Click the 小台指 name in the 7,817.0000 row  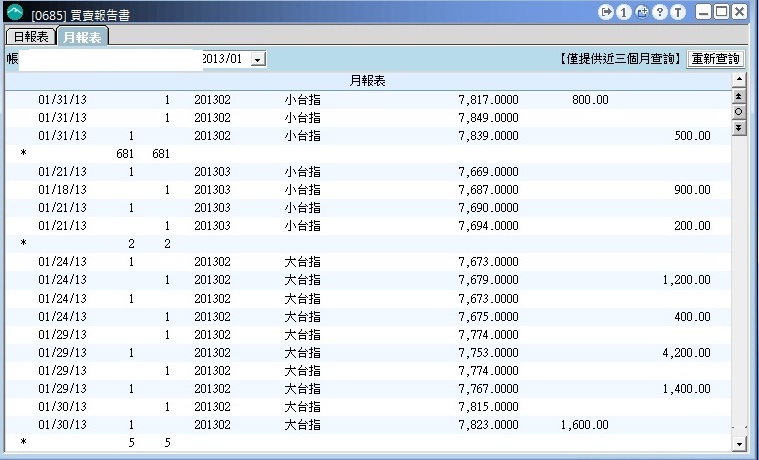click(303, 100)
